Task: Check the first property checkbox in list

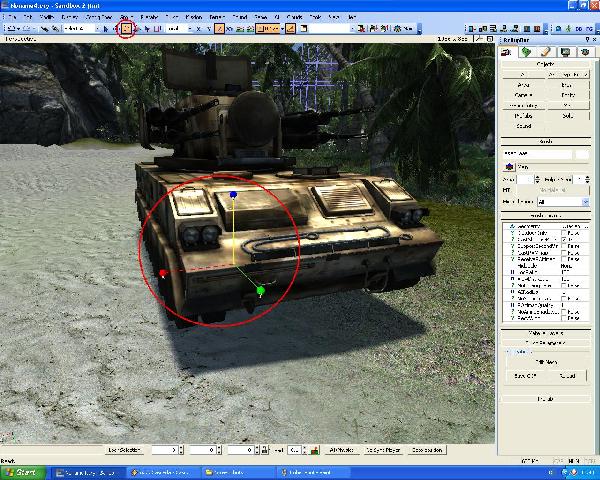Action: tap(564, 233)
